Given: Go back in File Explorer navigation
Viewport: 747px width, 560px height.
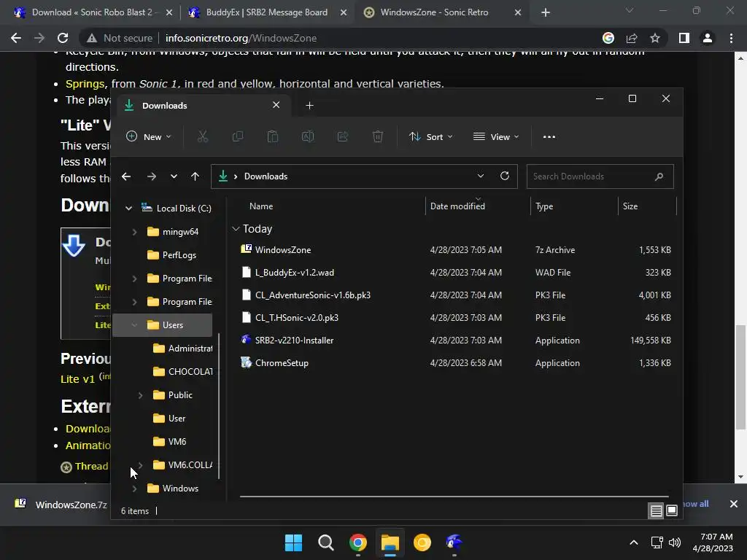Looking at the screenshot, I should tap(126, 176).
